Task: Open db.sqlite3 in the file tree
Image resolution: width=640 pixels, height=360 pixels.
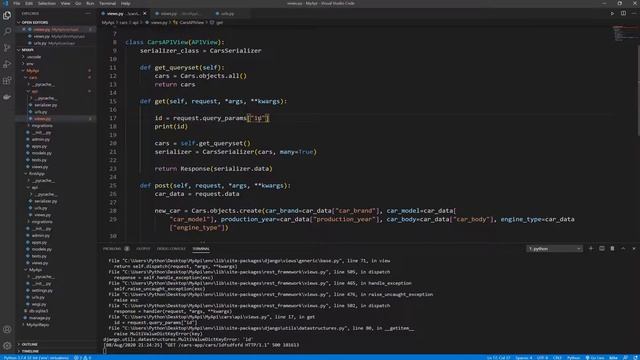Action: click(38, 311)
